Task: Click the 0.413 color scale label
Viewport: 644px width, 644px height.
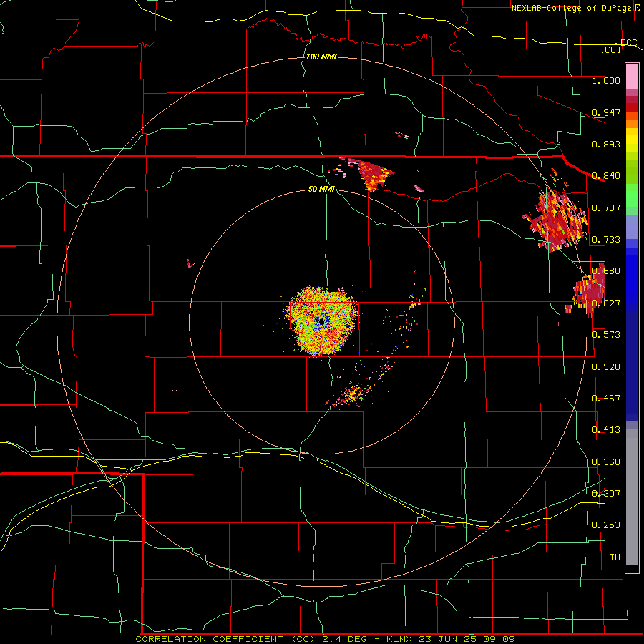Action: (606, 430)
